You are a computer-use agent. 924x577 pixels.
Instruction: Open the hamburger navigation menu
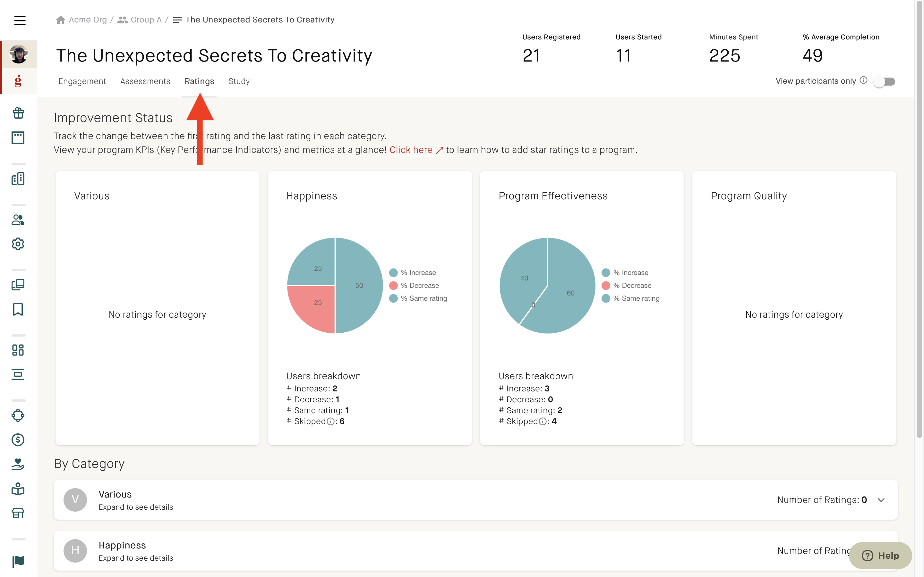[x=20, y=20]
